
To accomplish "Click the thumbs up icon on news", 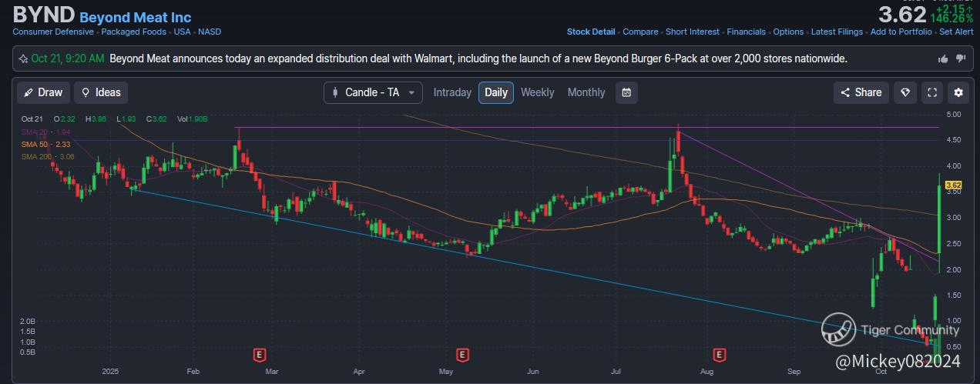I will pyautogui.click(x=943, y=58).
